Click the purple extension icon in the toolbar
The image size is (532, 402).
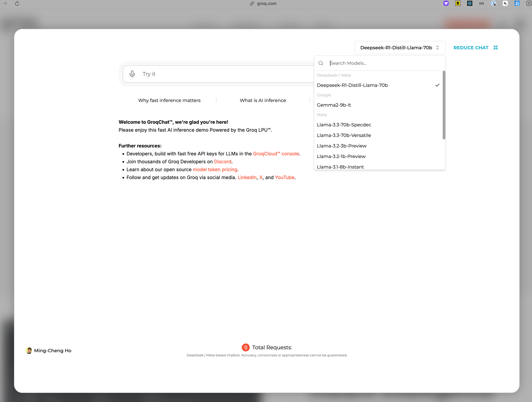[x=446, y=3]
